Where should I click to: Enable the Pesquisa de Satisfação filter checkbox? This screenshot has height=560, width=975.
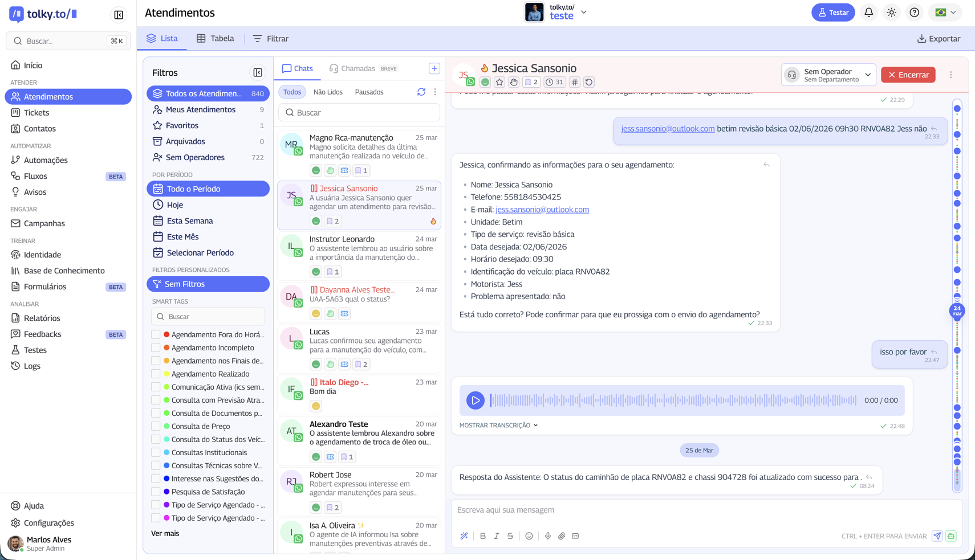[156, 492]
